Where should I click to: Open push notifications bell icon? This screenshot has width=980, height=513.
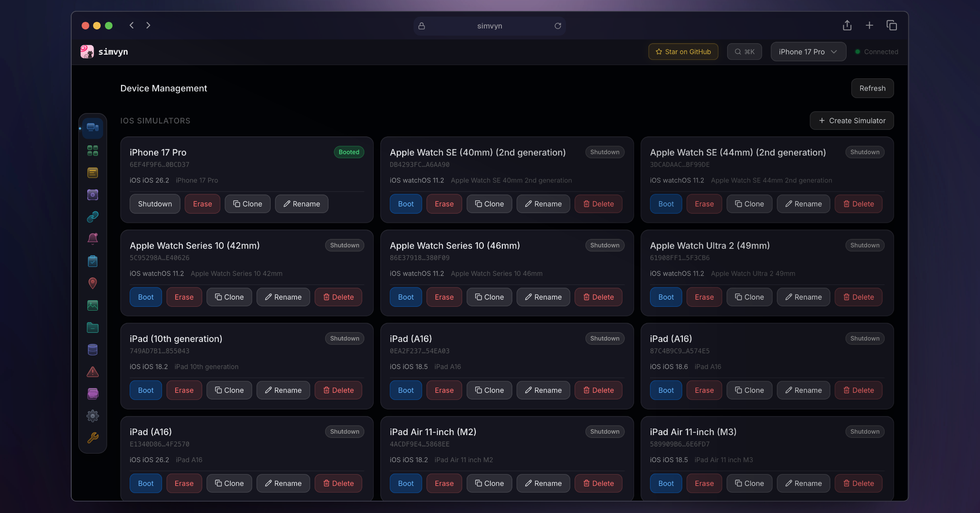coord(93,238)
